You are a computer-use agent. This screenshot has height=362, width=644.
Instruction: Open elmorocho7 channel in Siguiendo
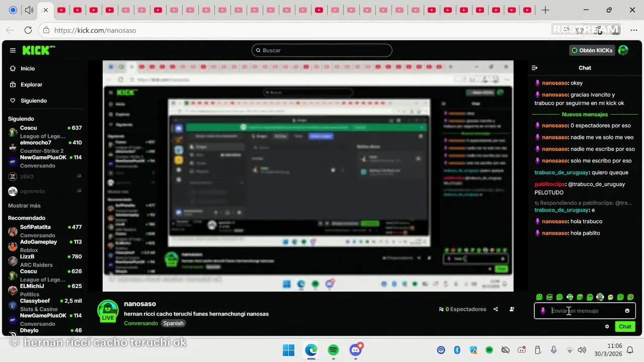point(45,146)
